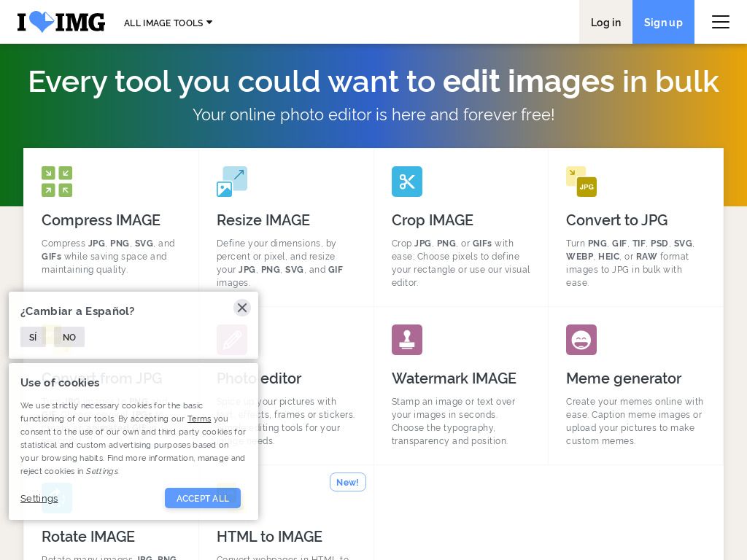
Task: Open the hamburger menu icon
Action: (x=720, y=22)
